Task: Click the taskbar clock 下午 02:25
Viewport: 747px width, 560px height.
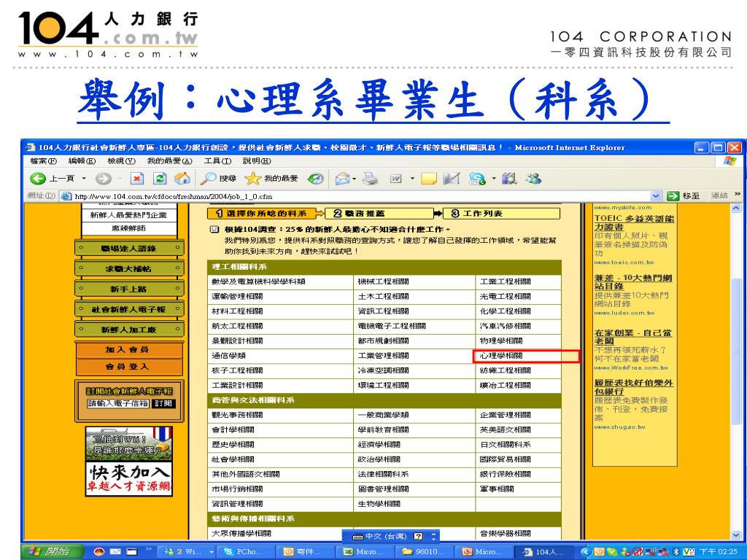Action: pos(719,551)
